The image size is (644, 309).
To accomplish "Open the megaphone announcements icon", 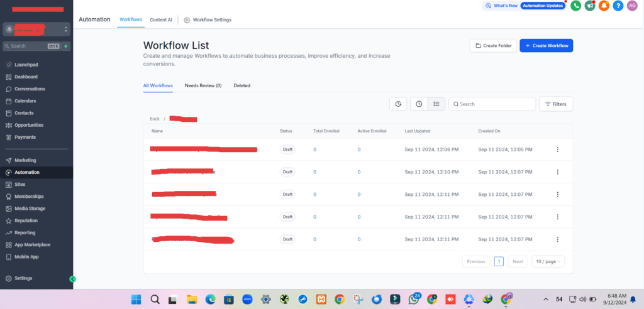I will point(590,6).
